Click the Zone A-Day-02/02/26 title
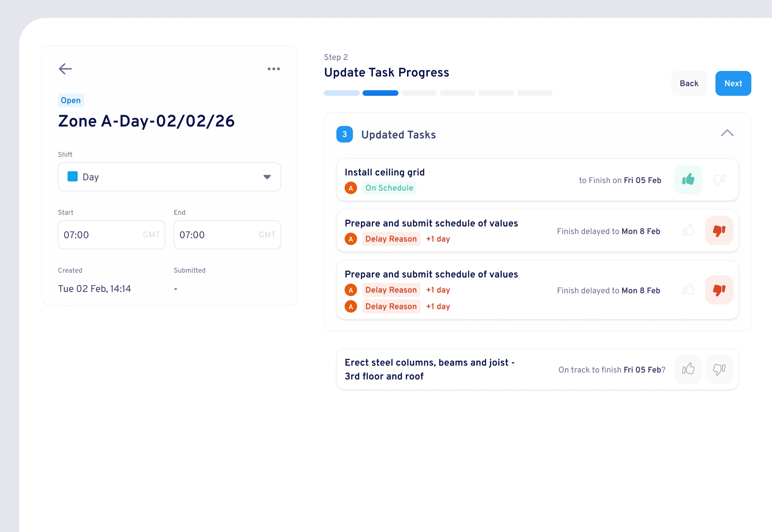Viewport: 772px width, 532px height. click(146, 121)
